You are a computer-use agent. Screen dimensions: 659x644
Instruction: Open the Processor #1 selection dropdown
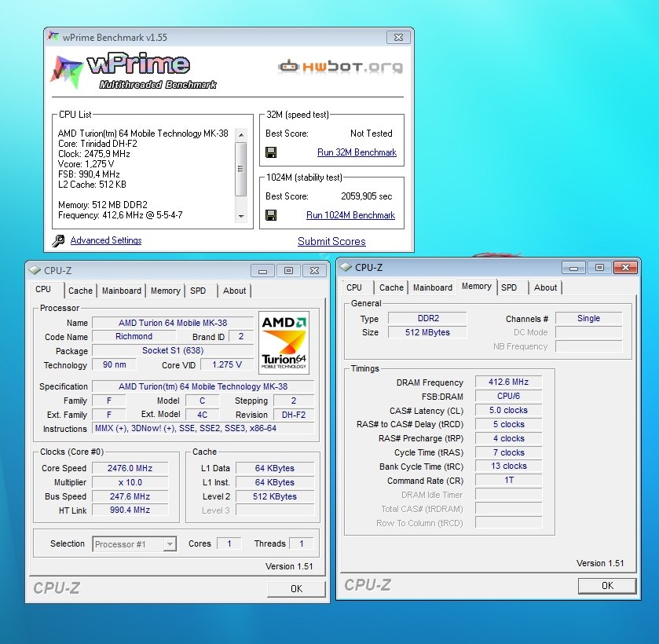pos(134,544)
